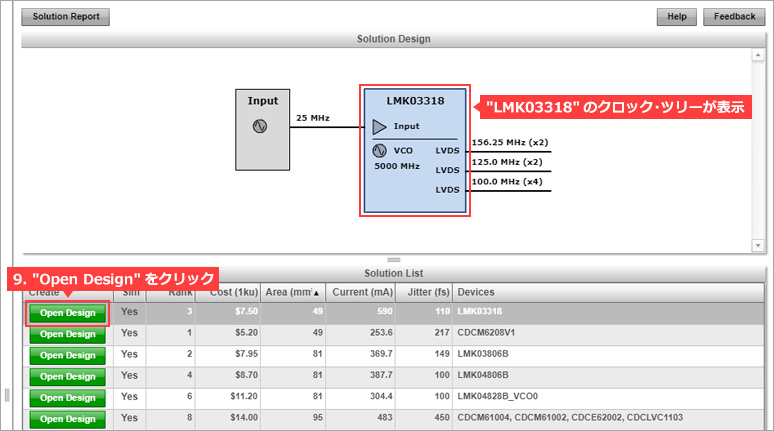Click the 156.25 MHz (x2) output label

(510, 142)
